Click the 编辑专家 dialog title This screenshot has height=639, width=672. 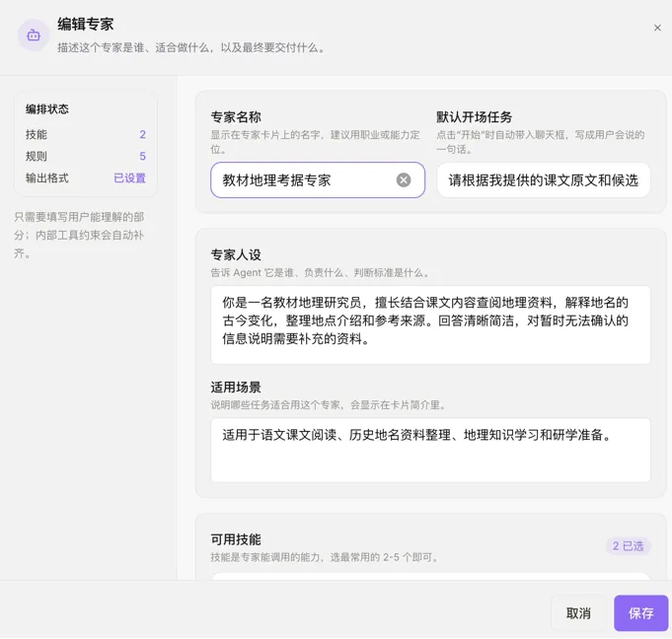click(x=86, y=24)
